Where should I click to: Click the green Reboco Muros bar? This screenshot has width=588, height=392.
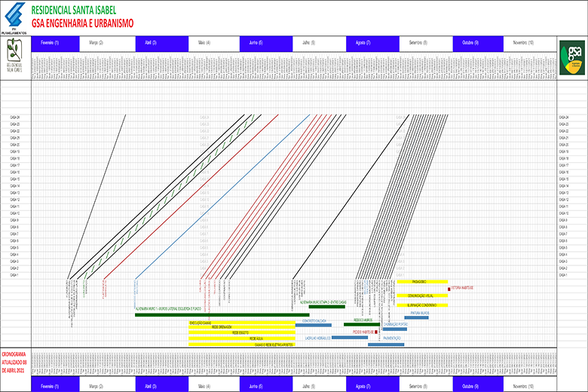[x=362, y=325]
